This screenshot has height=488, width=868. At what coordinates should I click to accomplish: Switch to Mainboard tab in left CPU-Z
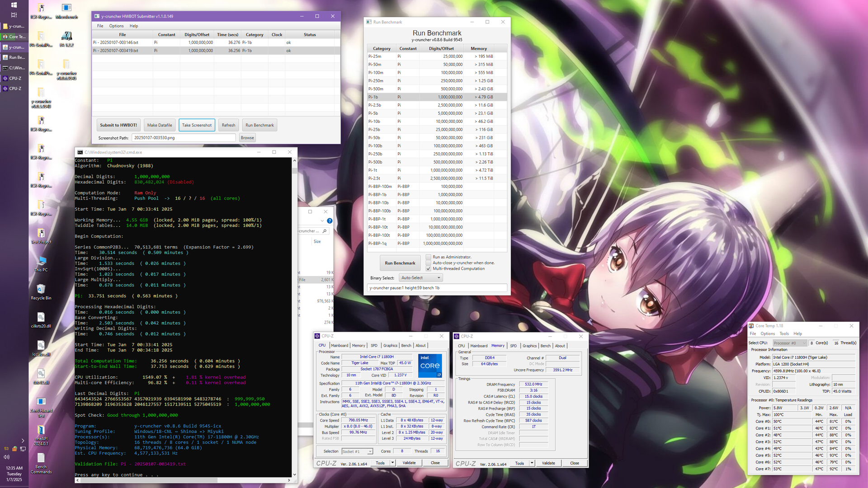340,346
